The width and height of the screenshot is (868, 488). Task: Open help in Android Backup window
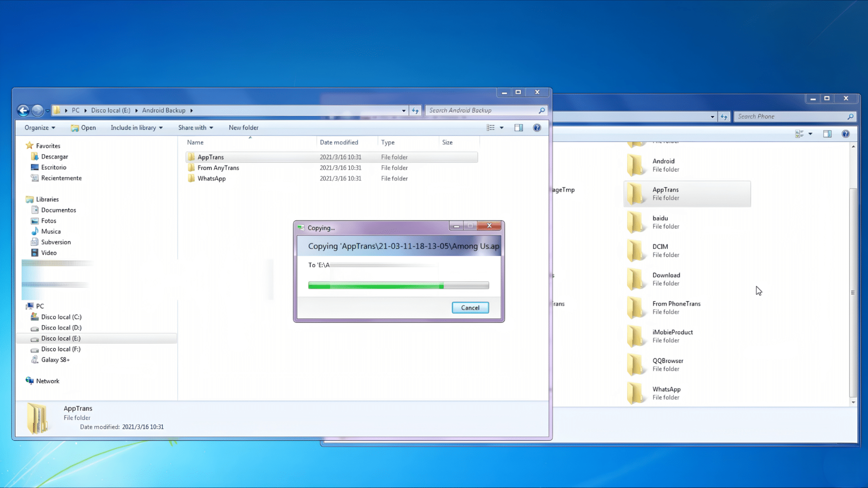tap(537, 128)
